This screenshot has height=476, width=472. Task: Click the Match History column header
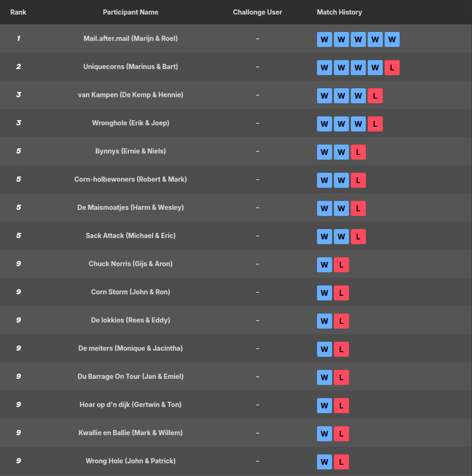pos(339,12)
